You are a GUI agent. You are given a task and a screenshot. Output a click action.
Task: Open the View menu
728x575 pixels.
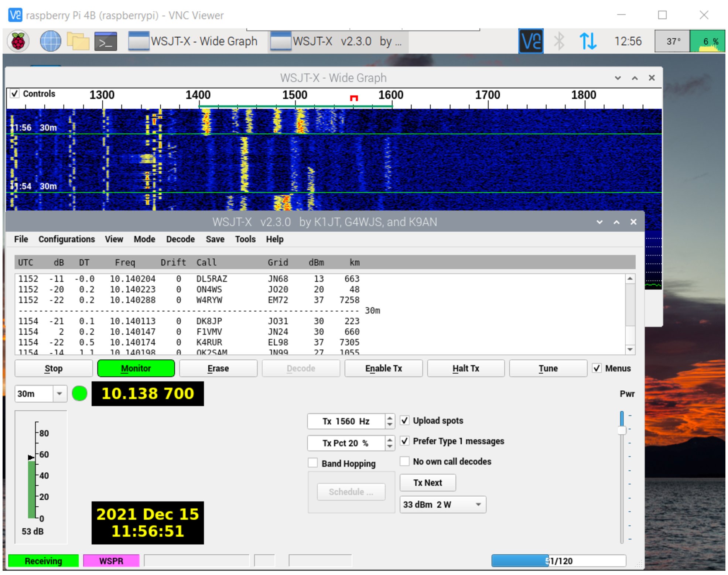coord(114,239)
